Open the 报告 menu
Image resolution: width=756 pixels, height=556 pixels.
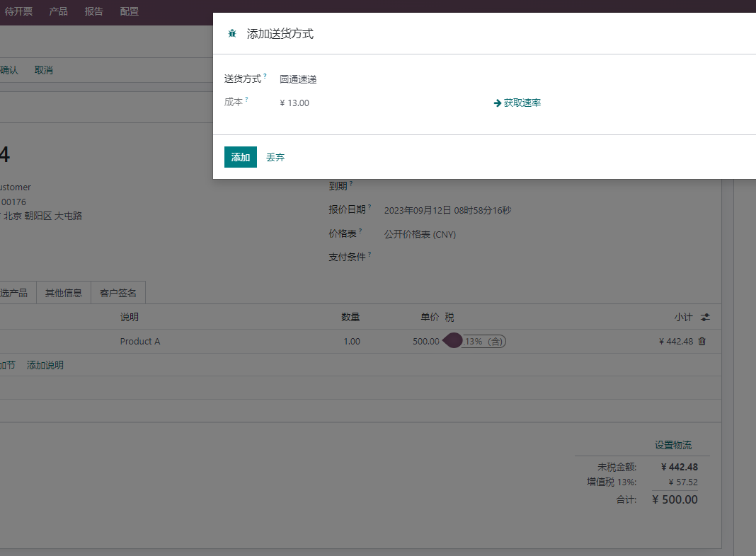94,11
